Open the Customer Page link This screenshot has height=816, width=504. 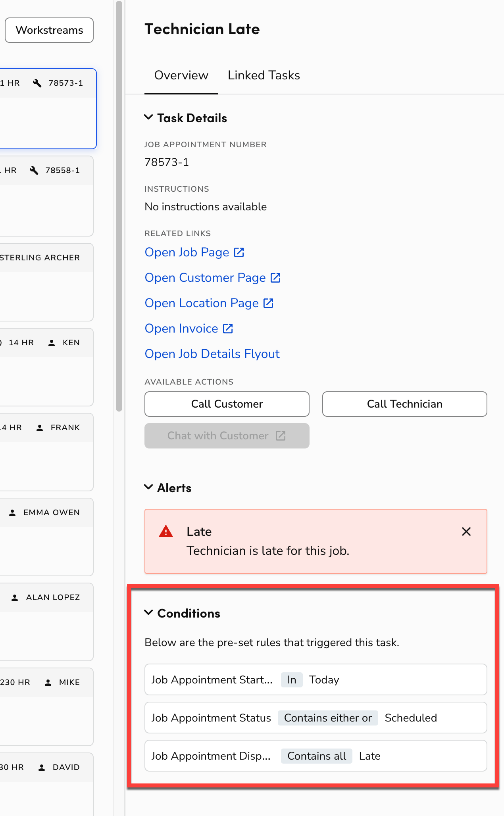pyautogui.click(x=213, y=278)
